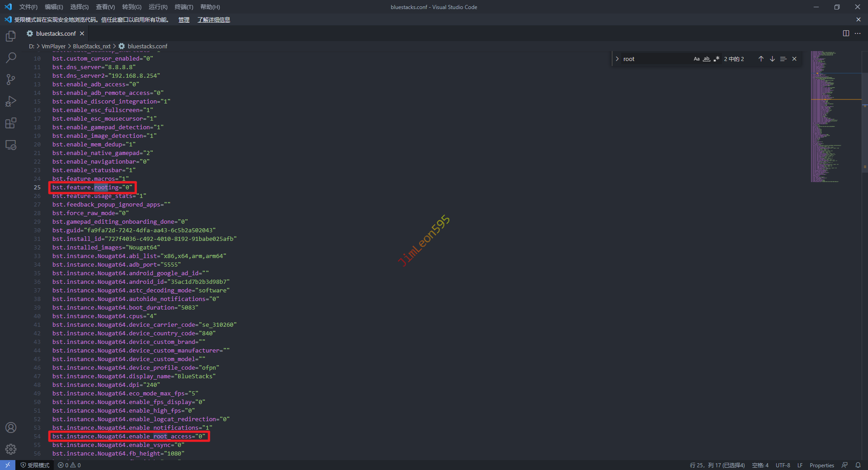
Task: Open the Search view in activity bar
Action: pos(11,58)
